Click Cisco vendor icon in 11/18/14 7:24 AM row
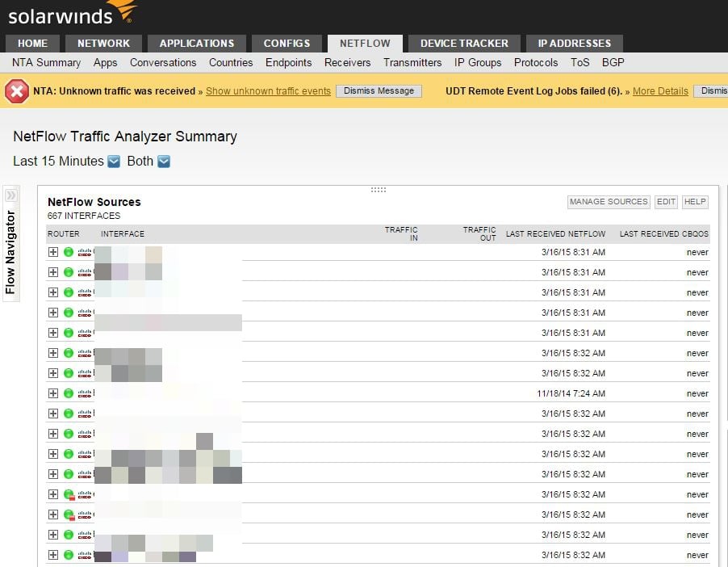Image resolution: width=728 pixels, height=567 pixels. pos(85,394)
